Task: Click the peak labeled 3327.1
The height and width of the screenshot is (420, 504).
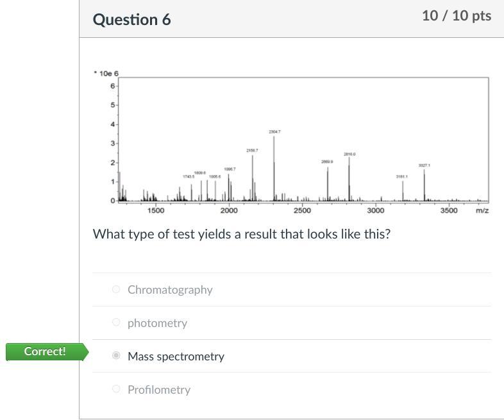Action: pyautogui.click(x=424, y=183)
